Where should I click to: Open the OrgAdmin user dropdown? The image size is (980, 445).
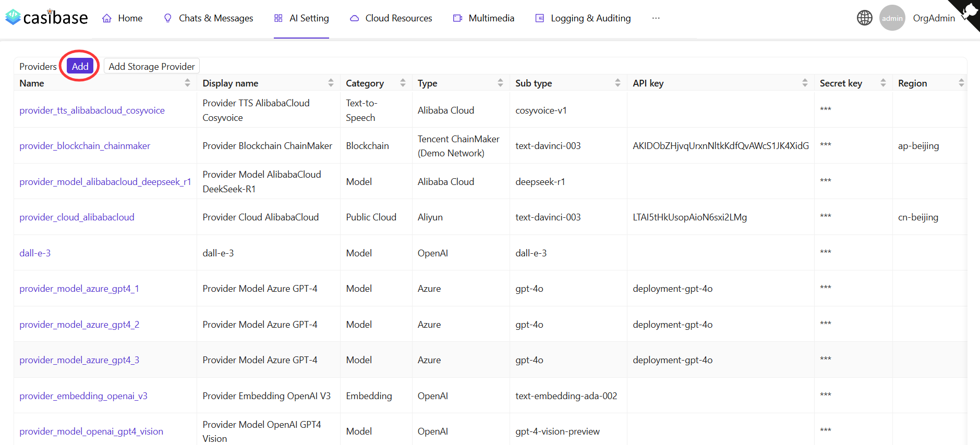[934, 18]
